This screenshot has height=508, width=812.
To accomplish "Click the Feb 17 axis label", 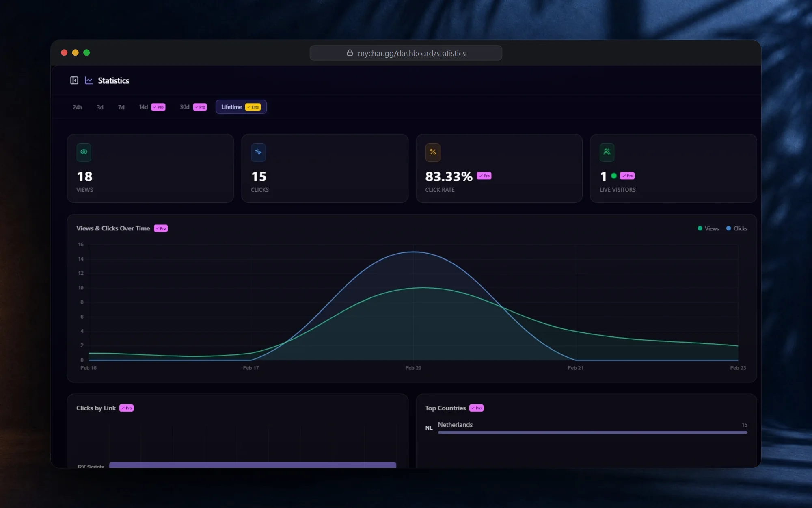I will click(251, 368).
